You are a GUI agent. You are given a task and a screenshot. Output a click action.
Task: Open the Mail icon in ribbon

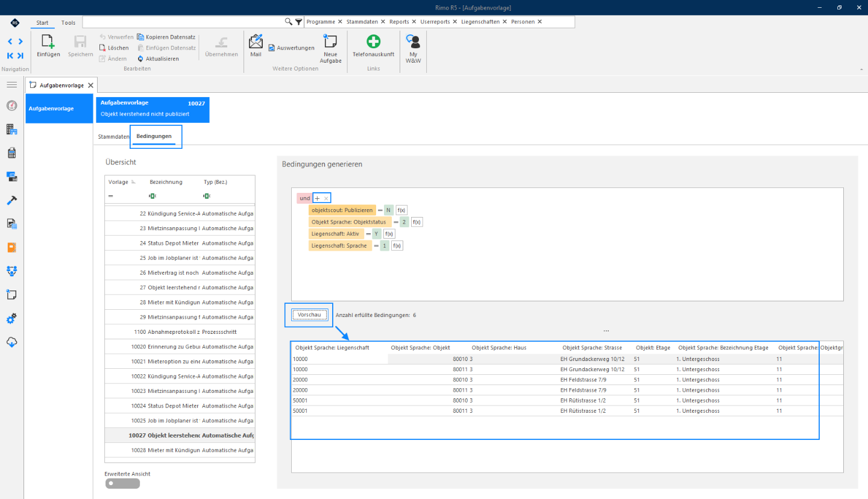coord(256,42)
